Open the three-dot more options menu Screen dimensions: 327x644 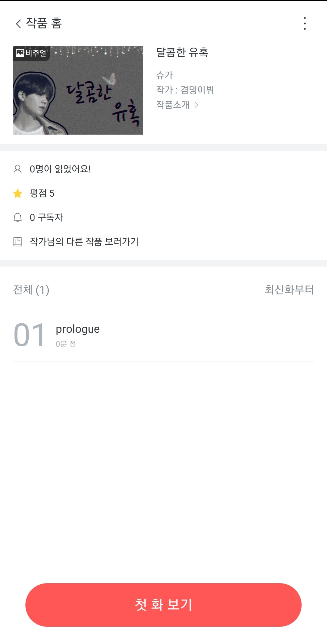[x=305, y=24]
